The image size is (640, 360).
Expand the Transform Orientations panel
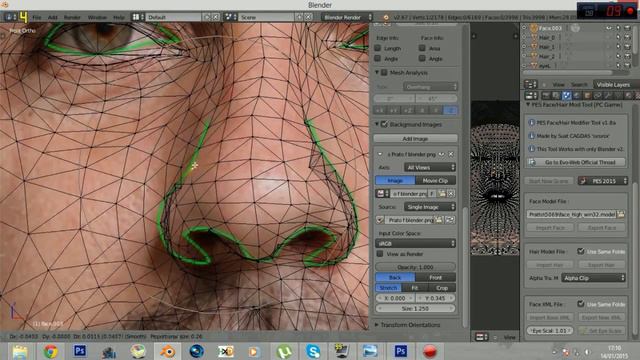tap(377, 325)
